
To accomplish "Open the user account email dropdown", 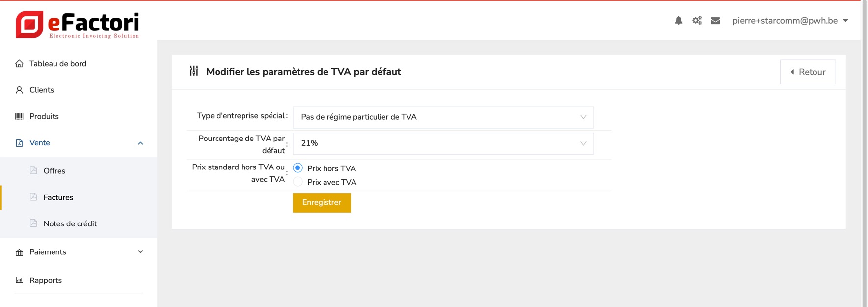I will pos(790,21).
